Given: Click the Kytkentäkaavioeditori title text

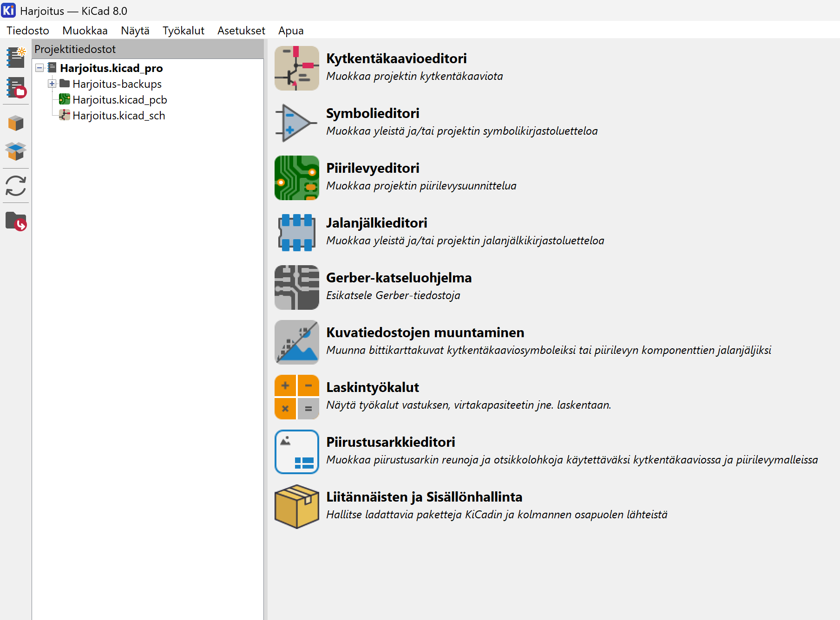Looking at the screenshot, I should coord(396,59).
